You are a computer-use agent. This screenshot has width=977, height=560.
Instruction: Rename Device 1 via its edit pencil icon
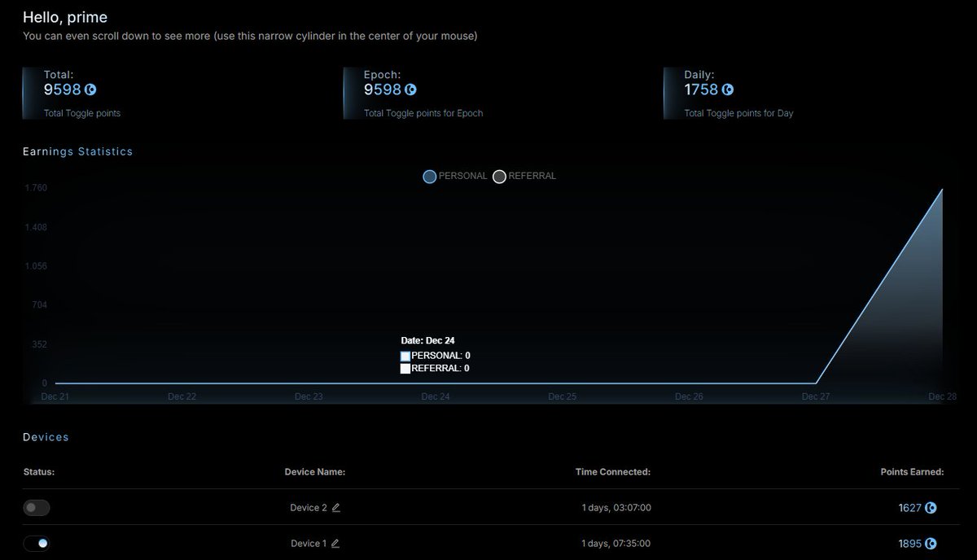pos(334,543)
